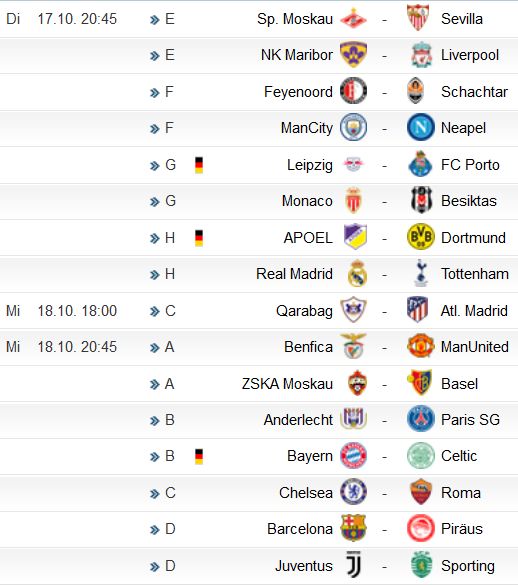The height and width of the screenshot is (585, 518).
Task: Open group C arrow beside Qarabag
Action: (x=155, y=312)
